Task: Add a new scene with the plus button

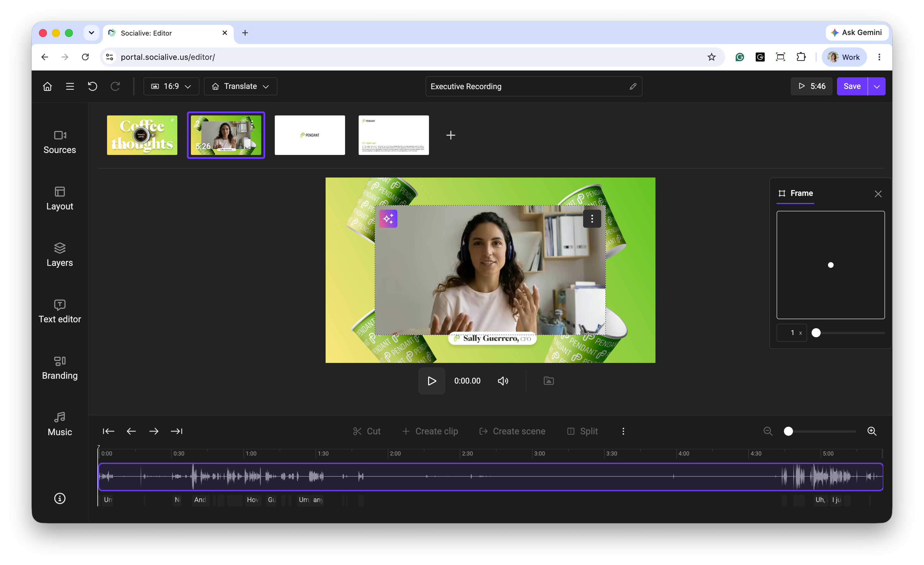Action: coord(451,135)
